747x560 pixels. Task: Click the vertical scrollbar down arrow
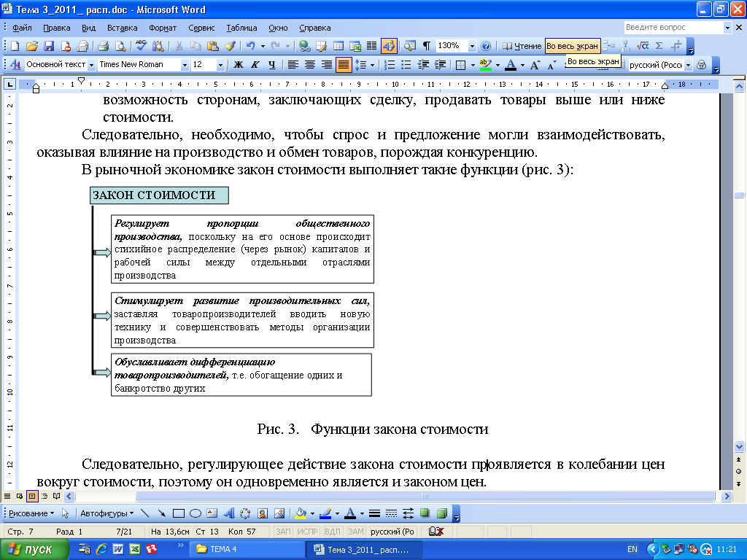[x=739, y=447]
